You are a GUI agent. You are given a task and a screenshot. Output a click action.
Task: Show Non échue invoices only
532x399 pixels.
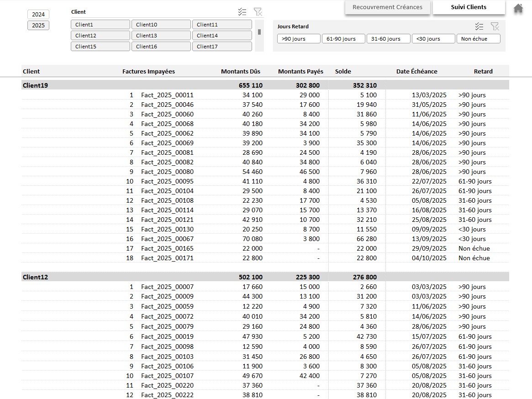[478, 39]
